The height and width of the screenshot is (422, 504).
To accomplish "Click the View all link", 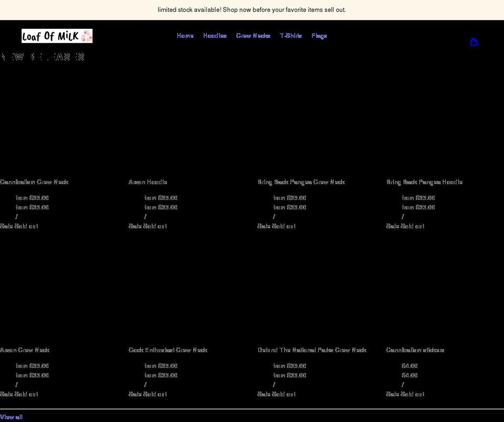I will (10, 417).
